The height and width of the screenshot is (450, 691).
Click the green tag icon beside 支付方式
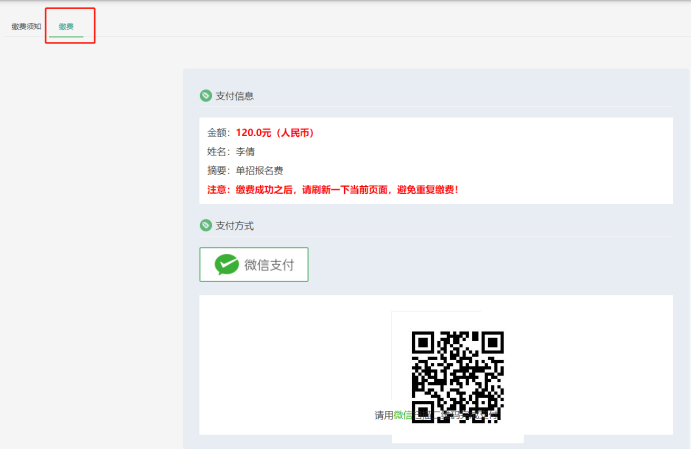(206, 226)
